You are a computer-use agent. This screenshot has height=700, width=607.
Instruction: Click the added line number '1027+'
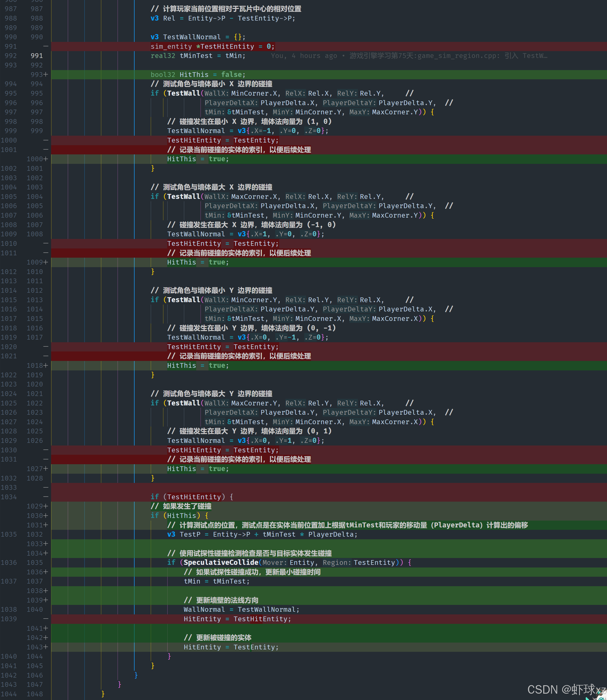pyautogui.click(x=37, y=469)
